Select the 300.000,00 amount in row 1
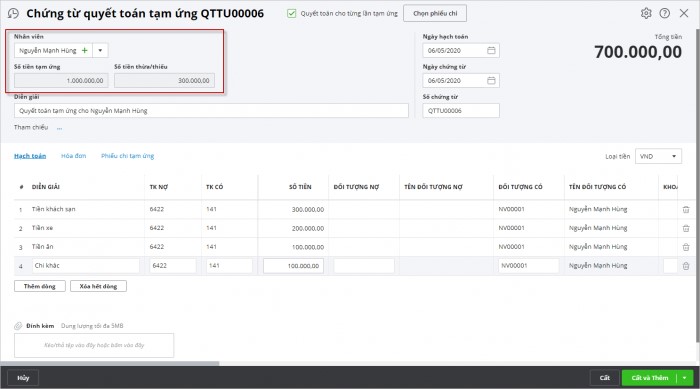 [x=308, y=209]
